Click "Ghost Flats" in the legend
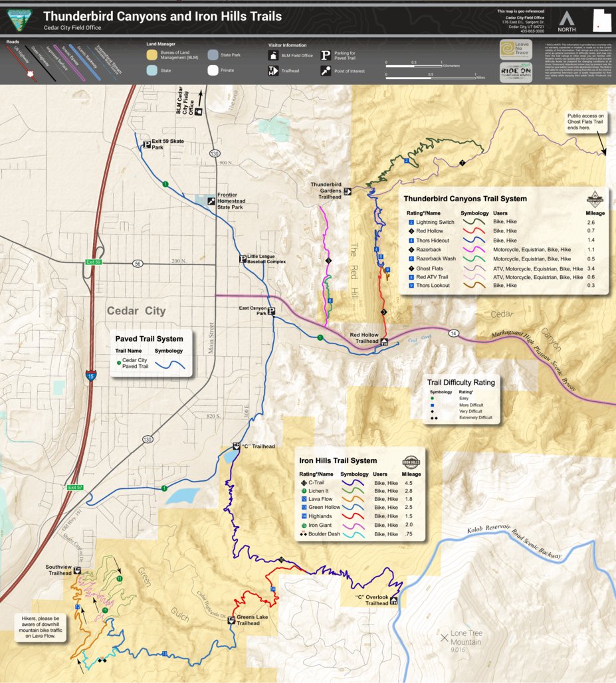Image resolution: width=616 pixels, height=683 pixels. pos(429,268)
